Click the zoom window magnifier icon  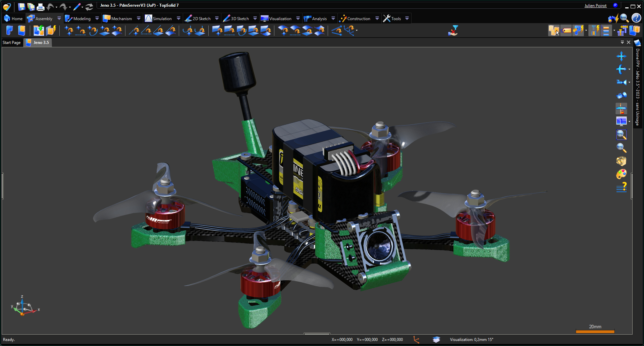pyautogui.click(x=621, y=135)
